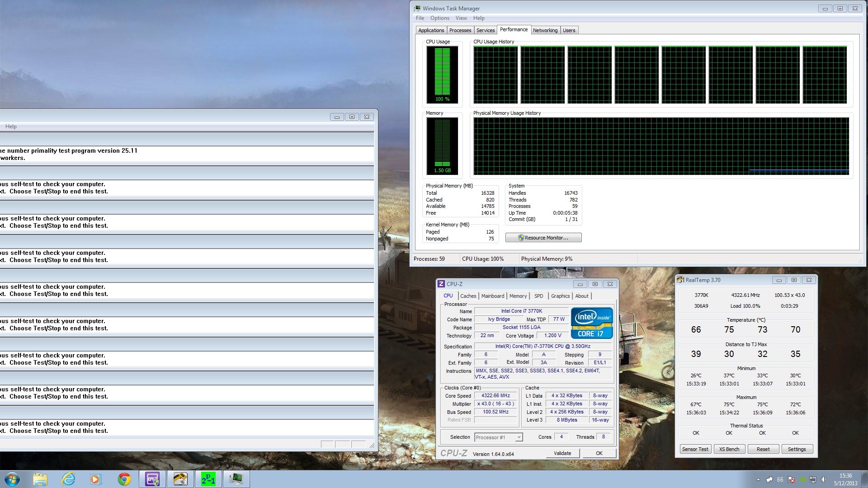Click the RealTemp title bar icon
This screenshot has width=868, height=488.
click(680, 280)
